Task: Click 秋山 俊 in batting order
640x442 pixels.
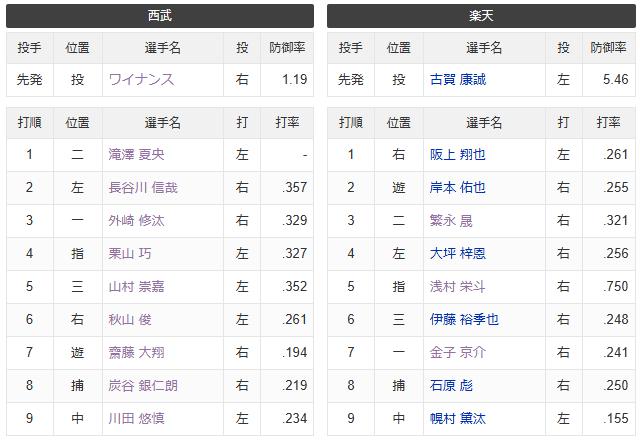Action: point(130,320)
